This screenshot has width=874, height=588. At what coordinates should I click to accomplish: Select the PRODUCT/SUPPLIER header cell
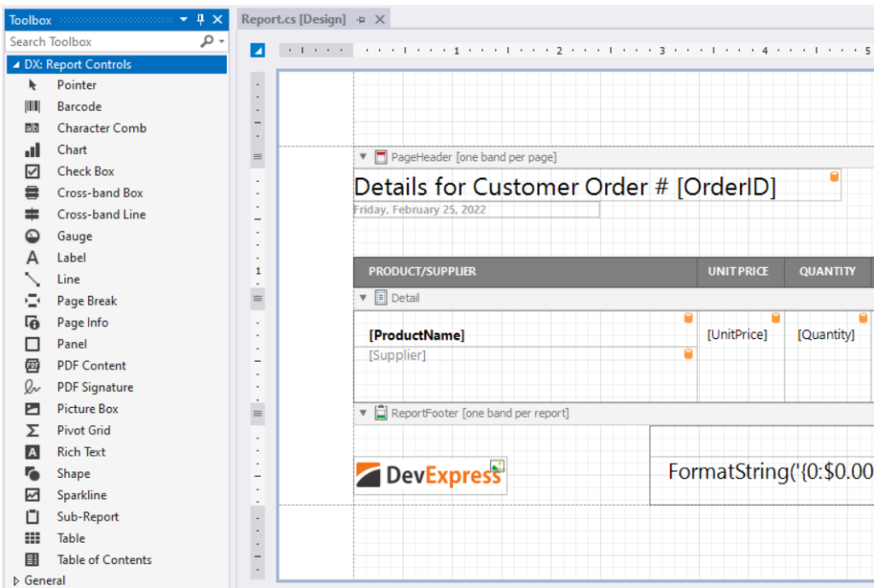(x=525, y=271)
